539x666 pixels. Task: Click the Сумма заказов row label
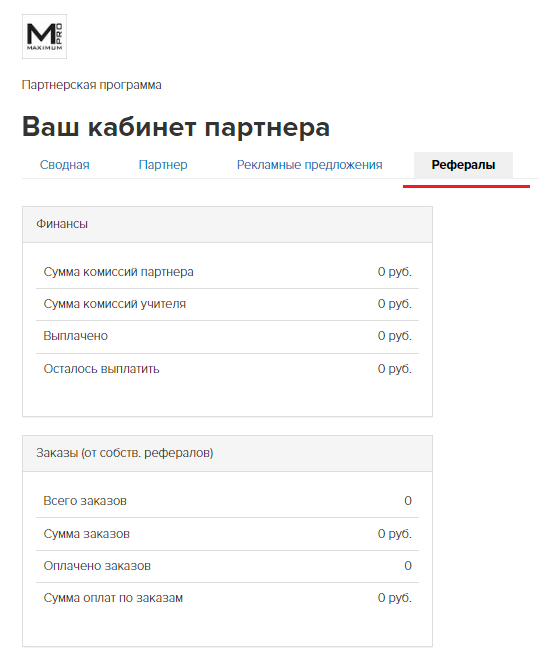point(87,534)
